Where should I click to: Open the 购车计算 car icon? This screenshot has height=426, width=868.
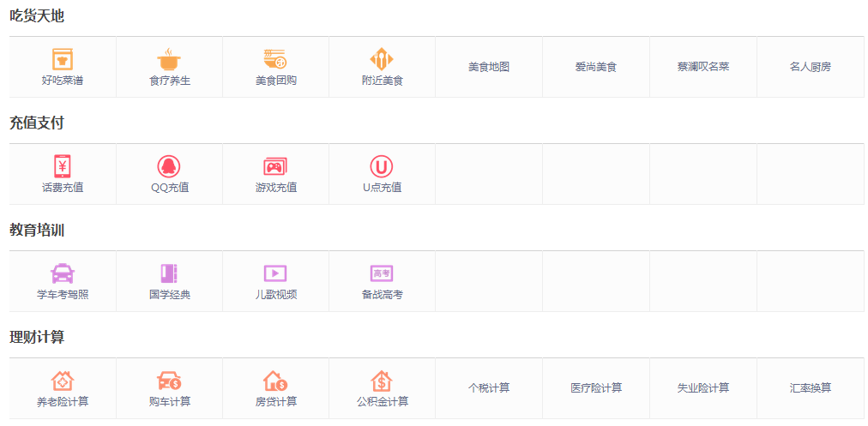(x=169, y=381)
